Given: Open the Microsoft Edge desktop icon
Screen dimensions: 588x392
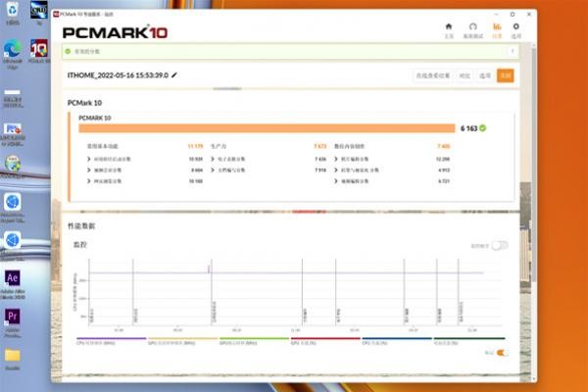Looking at the screenshot, I should (13, 54).
